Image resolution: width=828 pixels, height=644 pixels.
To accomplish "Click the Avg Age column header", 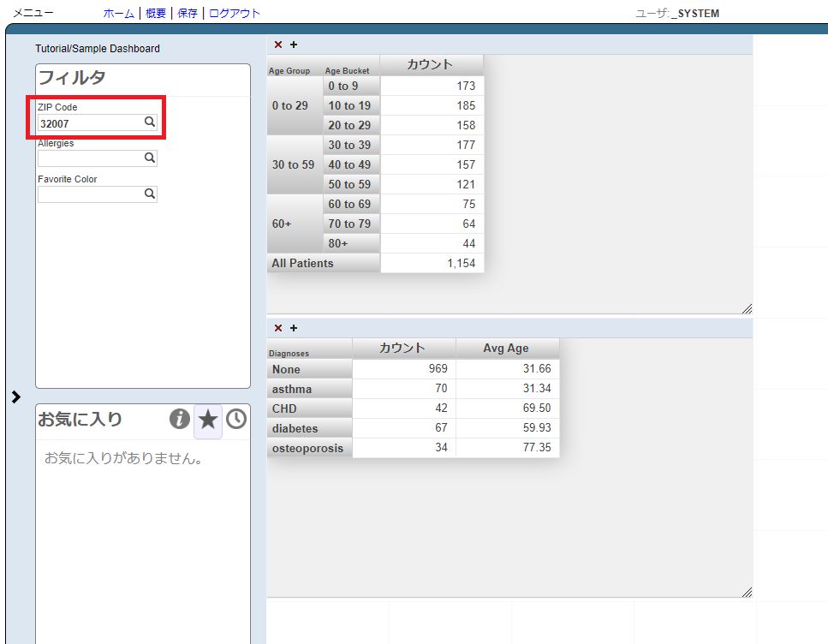I will coord(506,349).
